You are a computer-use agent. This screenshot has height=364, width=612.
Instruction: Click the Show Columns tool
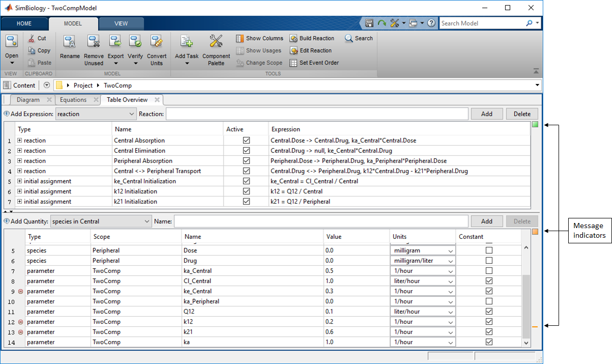point(260,38)
